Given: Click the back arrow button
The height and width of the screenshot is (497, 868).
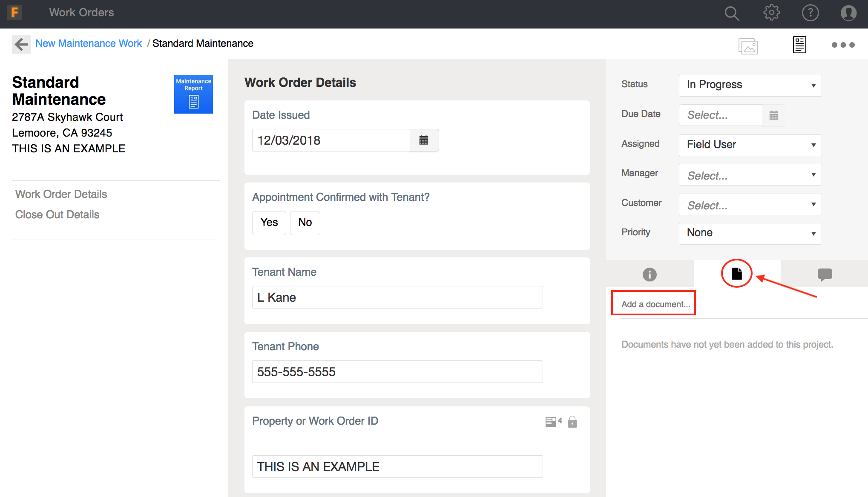Looking at the screenshot, I should point(21,44).
